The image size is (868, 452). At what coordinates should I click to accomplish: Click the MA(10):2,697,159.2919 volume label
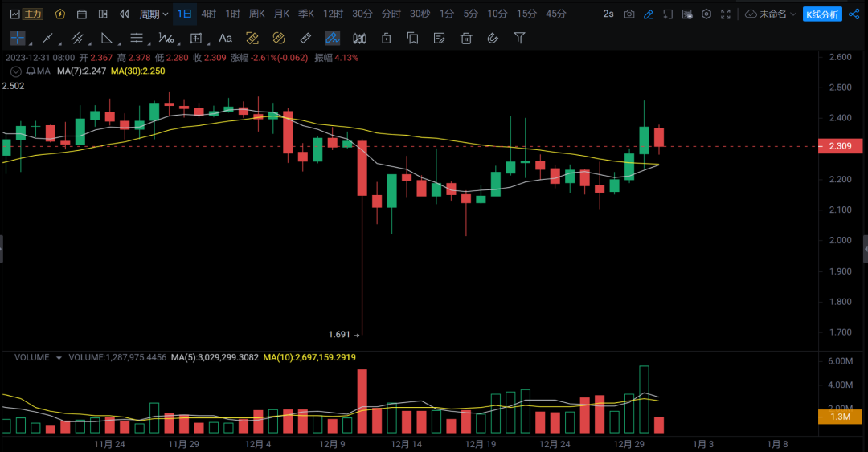[309, 357]
